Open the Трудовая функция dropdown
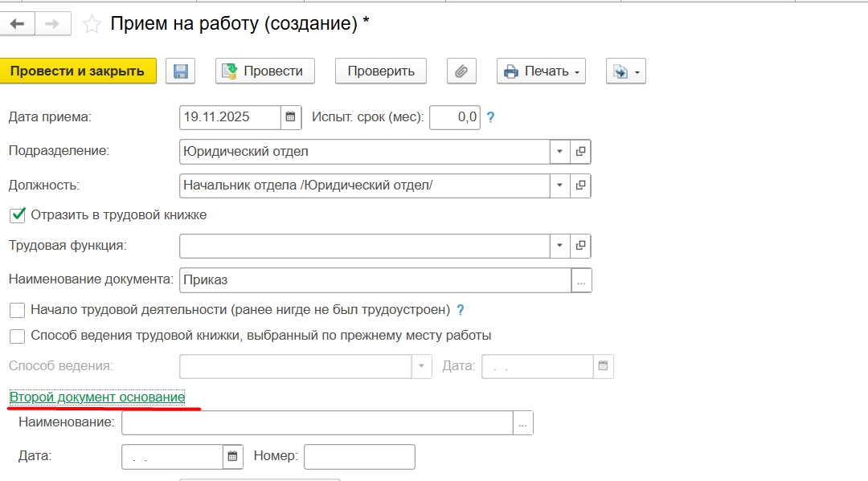 (x=559, y=246)
